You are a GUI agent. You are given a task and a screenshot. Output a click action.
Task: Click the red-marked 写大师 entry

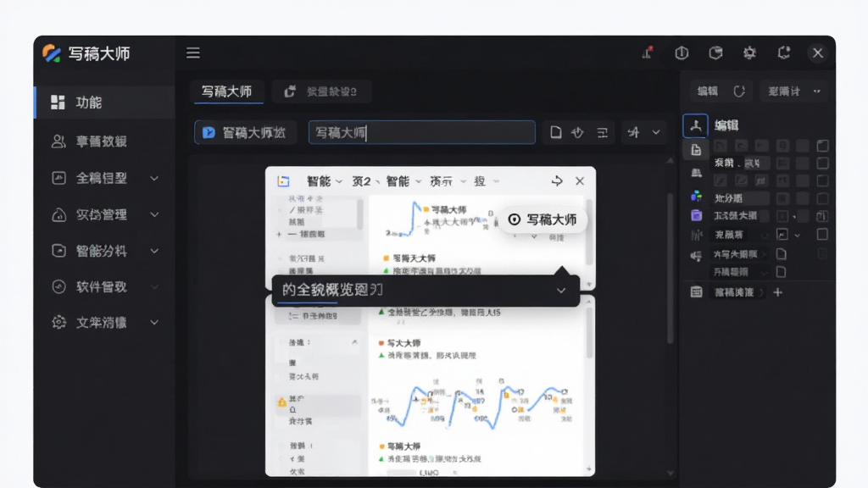(400, 343)
